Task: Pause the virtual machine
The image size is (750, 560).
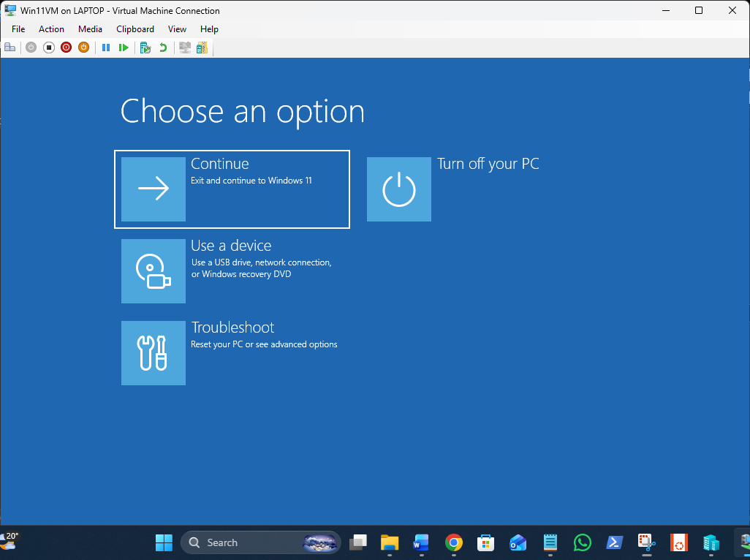Action: [x=106, y=48]
